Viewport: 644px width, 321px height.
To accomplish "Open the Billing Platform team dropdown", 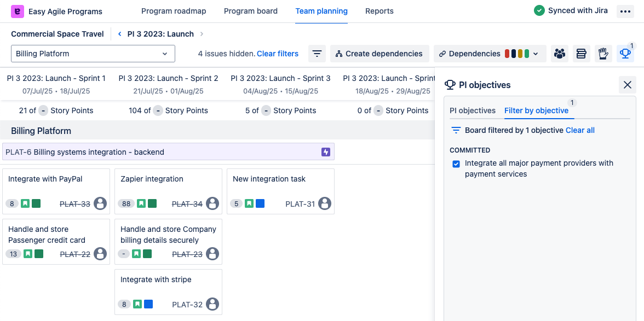I will coord(93,54).
